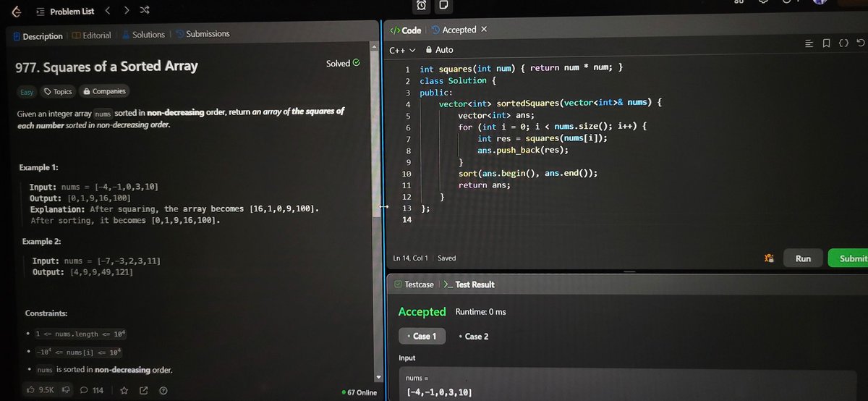Open the sticky notes icon
This screenshot has width=868, height=401.
point(444,5)
